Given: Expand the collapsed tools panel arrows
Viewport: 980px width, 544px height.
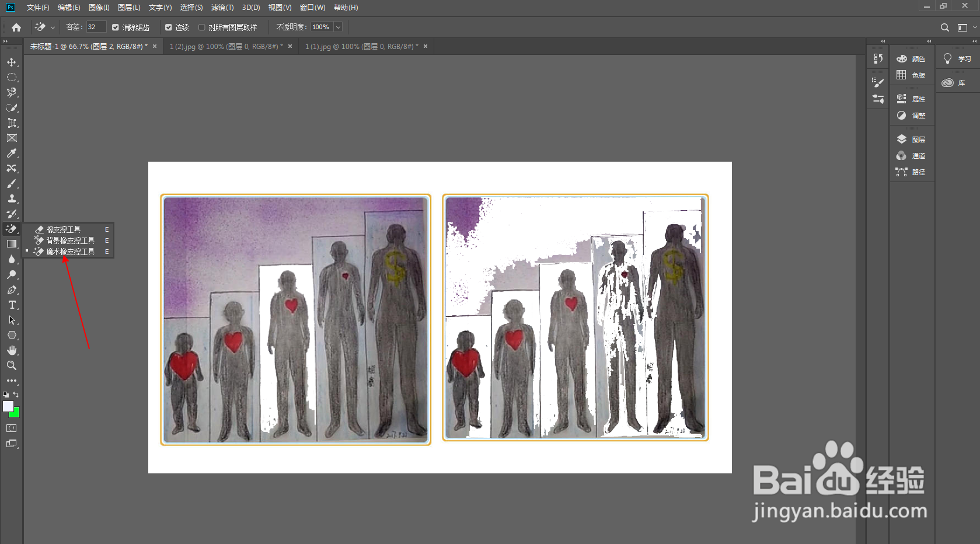Looking at the screenshot, I should point(5,41).
